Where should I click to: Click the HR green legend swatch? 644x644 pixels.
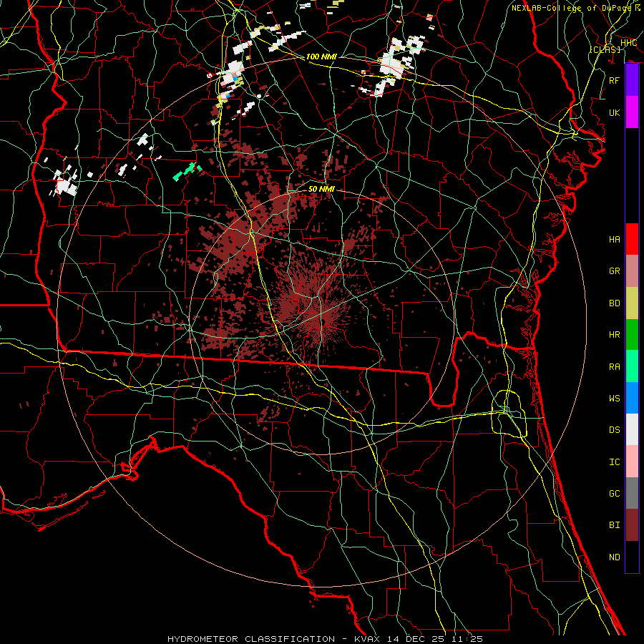pos(632,335)
